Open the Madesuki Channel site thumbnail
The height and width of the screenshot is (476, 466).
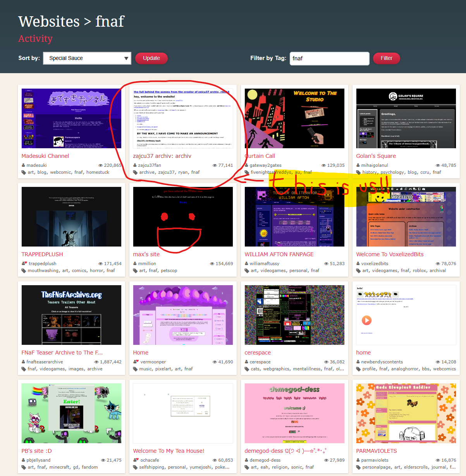click(x=71, y=118)
